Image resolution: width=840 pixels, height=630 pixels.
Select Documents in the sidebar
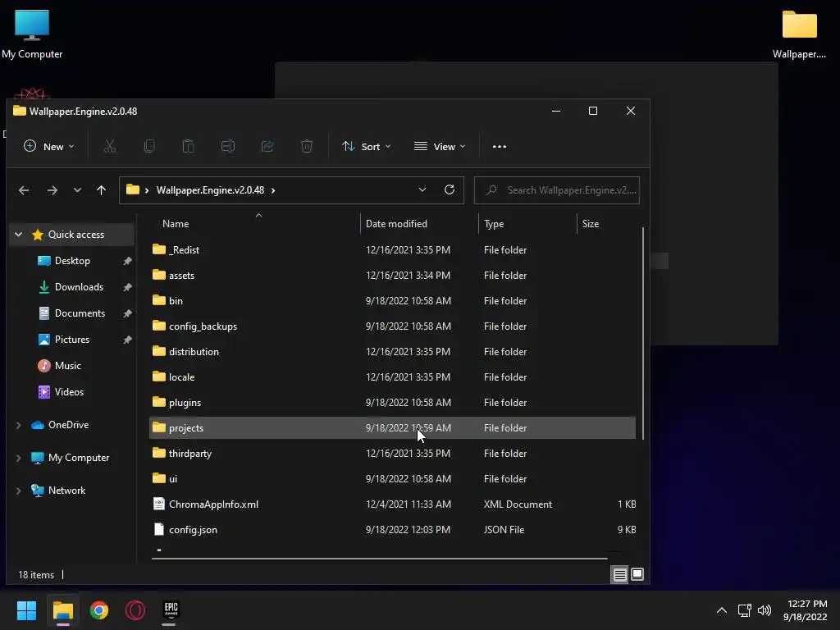[80, 313]
